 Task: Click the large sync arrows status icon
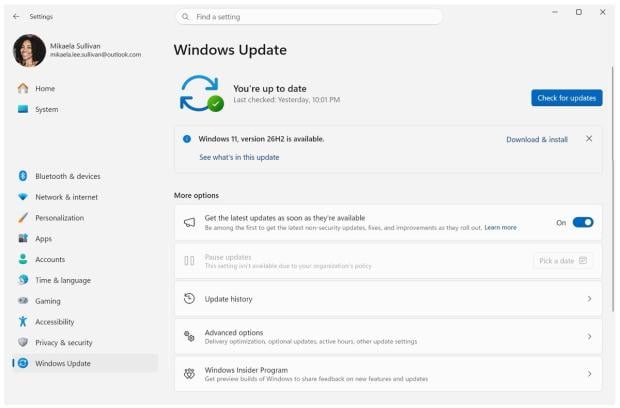(202, 94)
